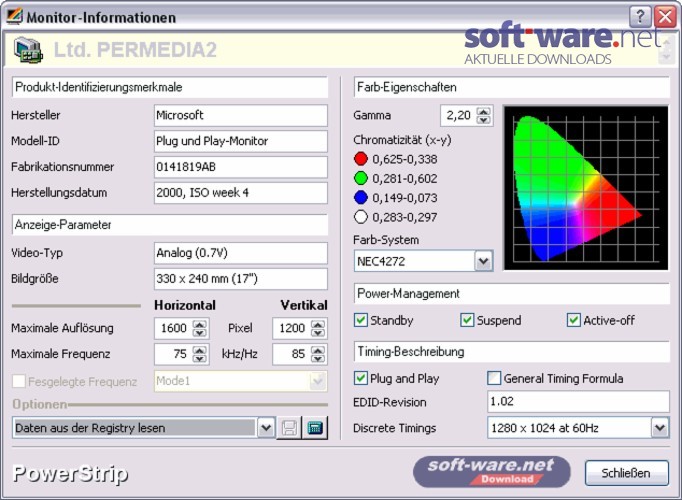Decrease horizontal maximum resolution 1600
682x500 pixels.
coord(200,333)
